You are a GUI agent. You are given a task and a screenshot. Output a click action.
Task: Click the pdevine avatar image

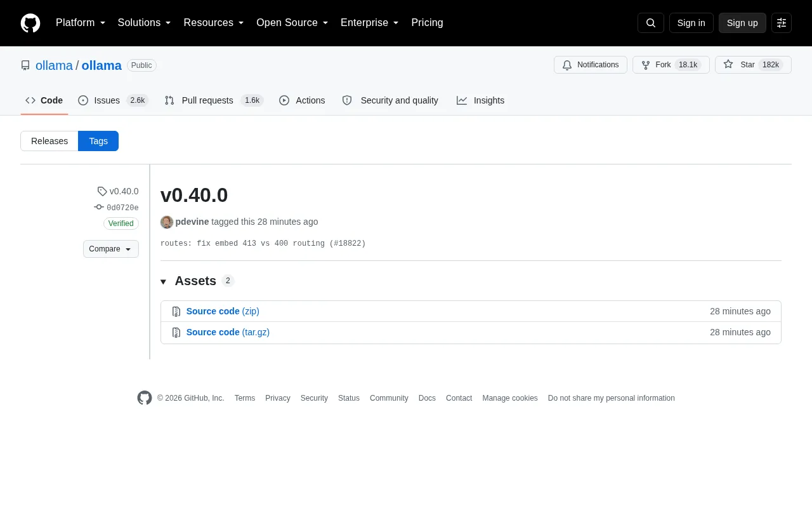pos(167,222)
